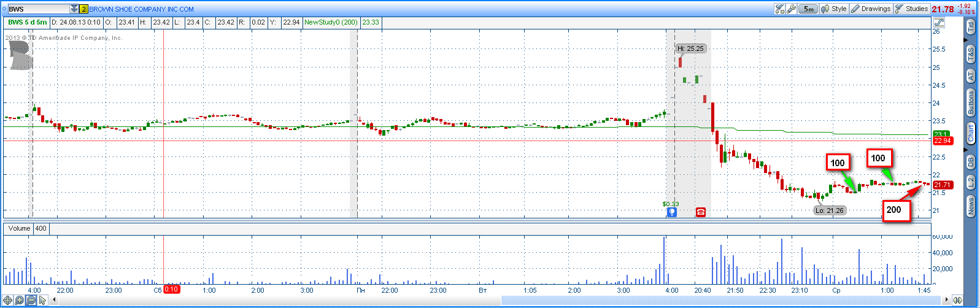
Task: Open the chart settings wrench icon
Action: point(791,9)
